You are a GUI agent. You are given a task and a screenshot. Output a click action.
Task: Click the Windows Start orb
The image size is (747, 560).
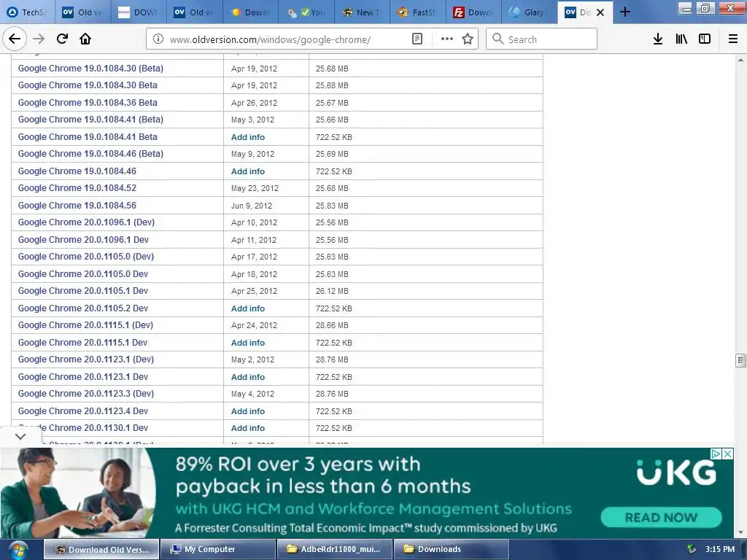(18, 550)
